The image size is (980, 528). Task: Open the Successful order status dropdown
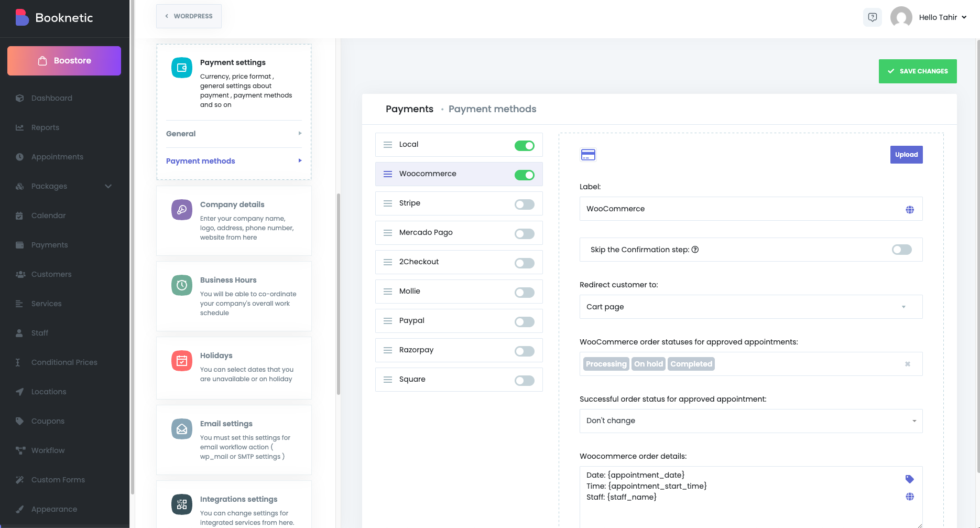click(x=751, y=421)
